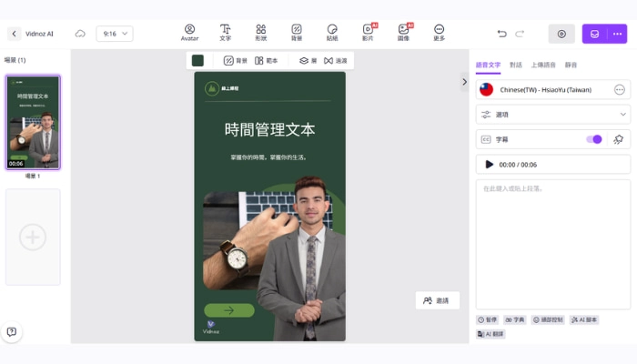Viewport: 637px width, 364px height.
Task: Open the 貼紙 stickers tool
Action: click(332, 33)
